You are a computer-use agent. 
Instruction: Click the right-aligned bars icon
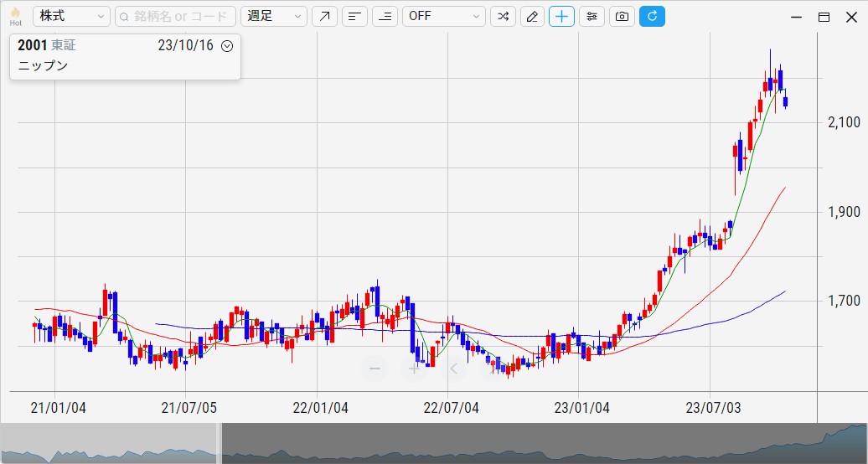pyautogui.click(x=385, y=17)
